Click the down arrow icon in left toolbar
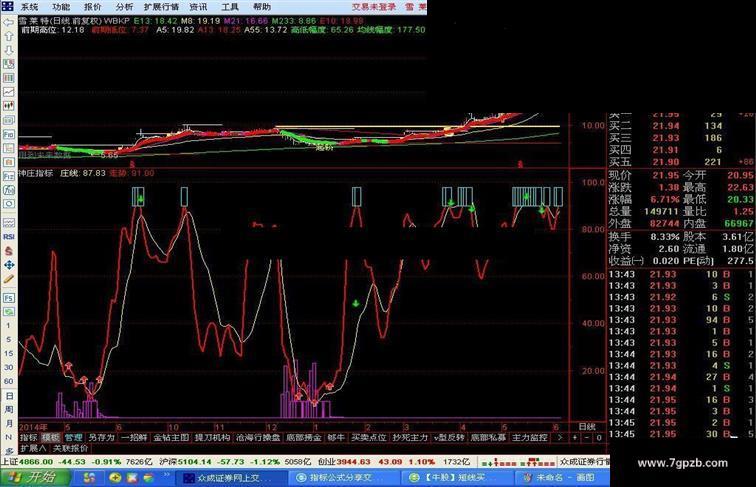756x487 pixels. [x=9, y=50]
